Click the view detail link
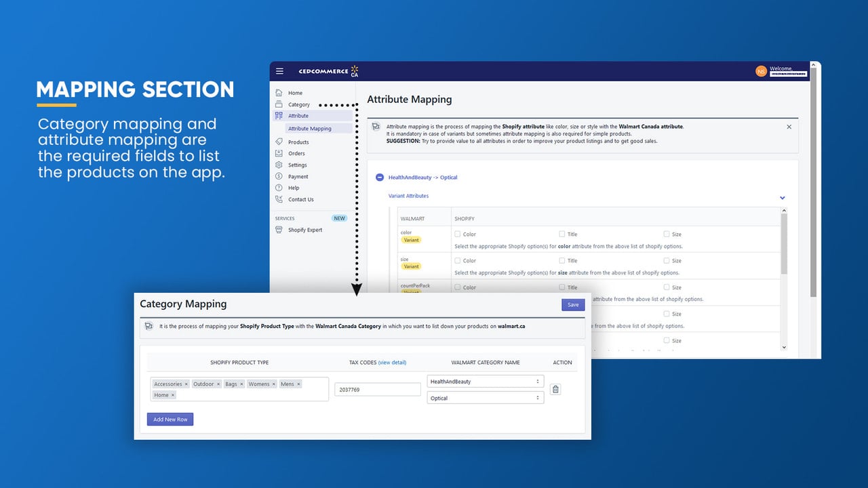 (392, 363)
